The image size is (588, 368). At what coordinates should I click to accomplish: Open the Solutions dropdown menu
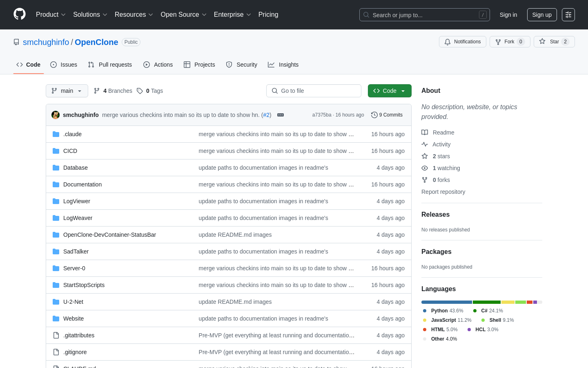tap(90, 15)
